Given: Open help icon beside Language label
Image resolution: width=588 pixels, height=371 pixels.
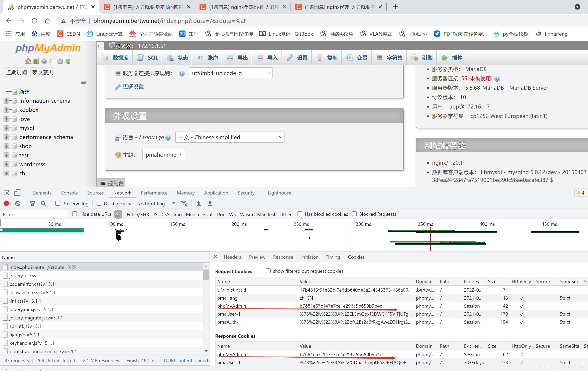Looking at the screenshot, I should pos(168,138).
